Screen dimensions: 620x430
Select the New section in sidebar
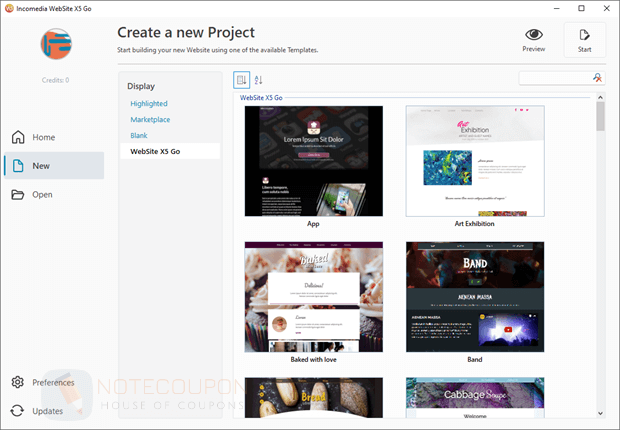click(x=54, y=165)
